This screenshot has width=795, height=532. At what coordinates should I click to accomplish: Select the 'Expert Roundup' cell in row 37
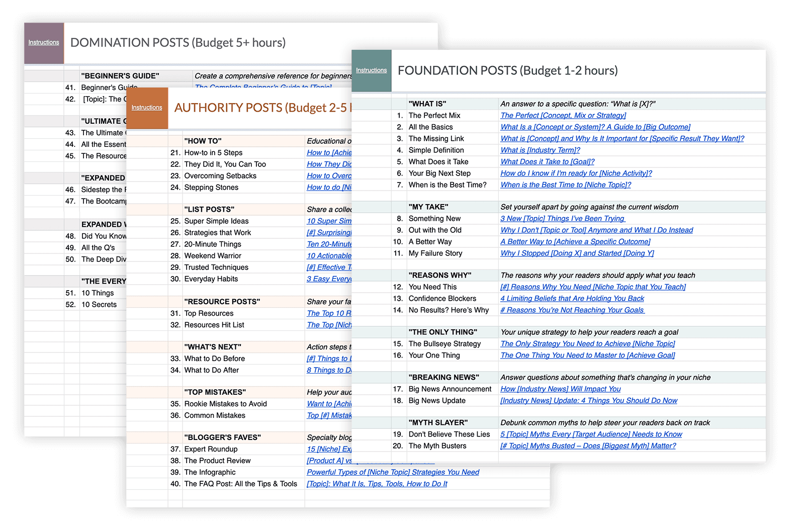click(x=211, y=449)
